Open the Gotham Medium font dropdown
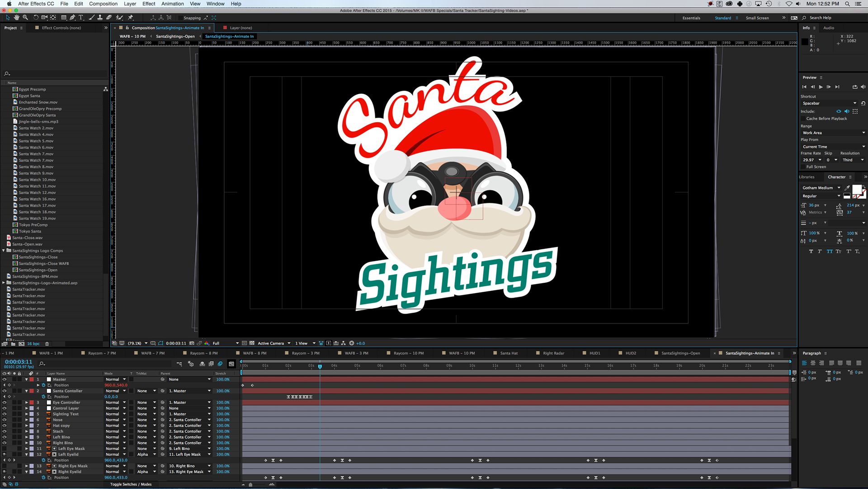Screen dimensions: 868x489 tap(821, 188)
